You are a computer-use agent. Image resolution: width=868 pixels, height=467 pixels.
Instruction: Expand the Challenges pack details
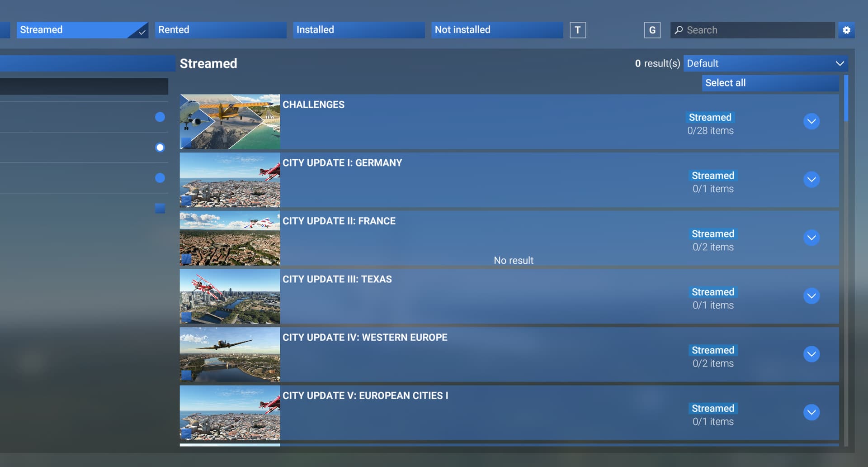tap(811, 121)
